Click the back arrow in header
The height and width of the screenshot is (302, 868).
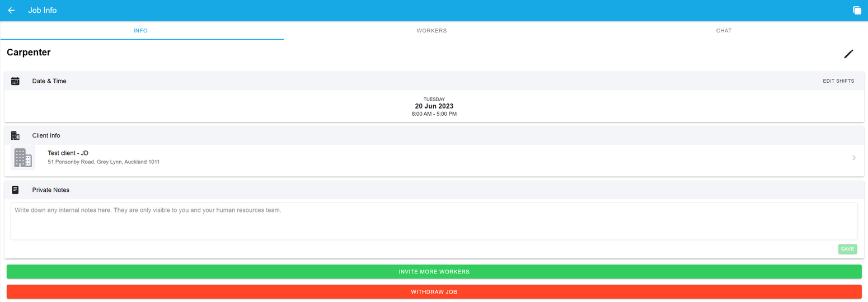(11, 11)
